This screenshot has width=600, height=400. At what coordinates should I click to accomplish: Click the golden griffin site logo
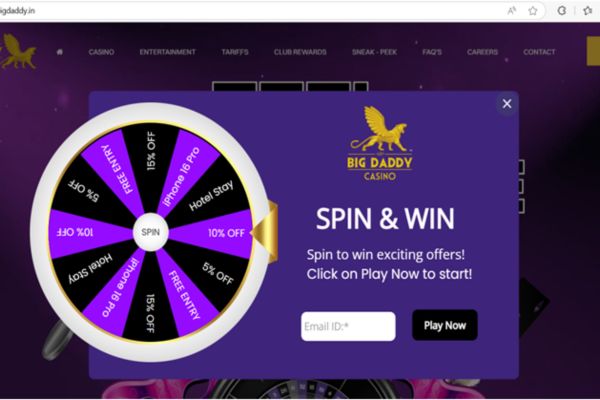coord(18,52)
